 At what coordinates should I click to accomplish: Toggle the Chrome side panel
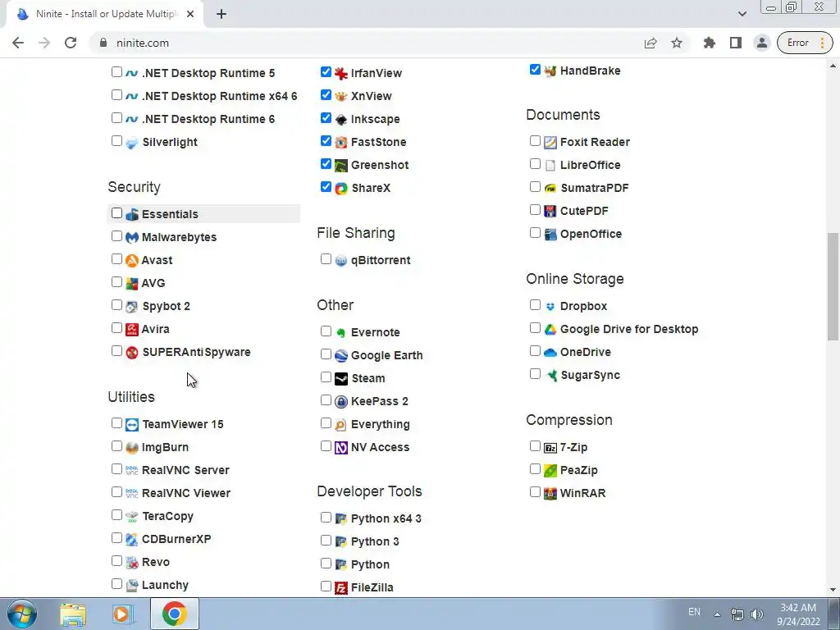click(x=736, y=43)
